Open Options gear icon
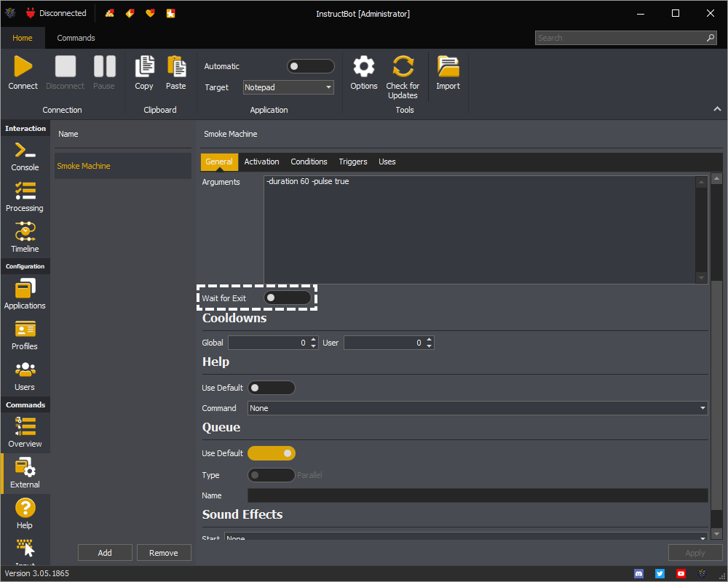This screenshot has height=582, width=728. 363,66
